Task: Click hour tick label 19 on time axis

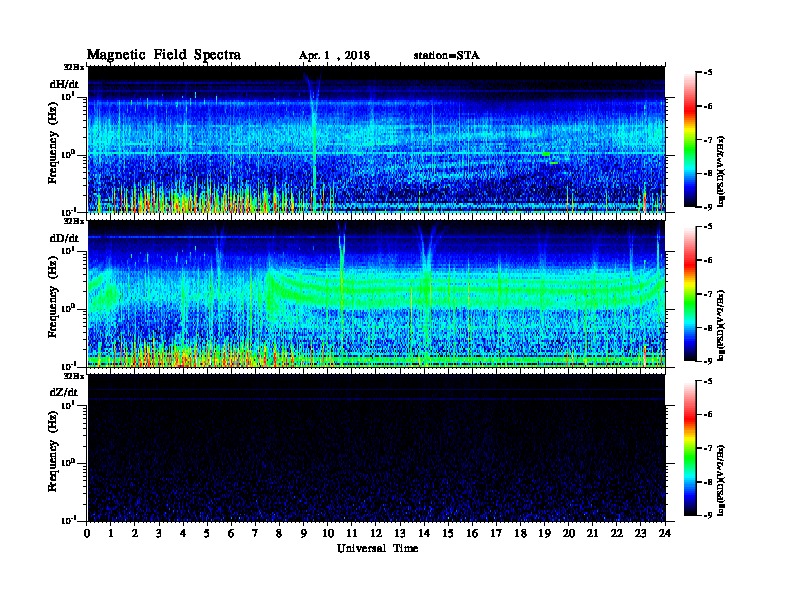Action: (544, 533)
